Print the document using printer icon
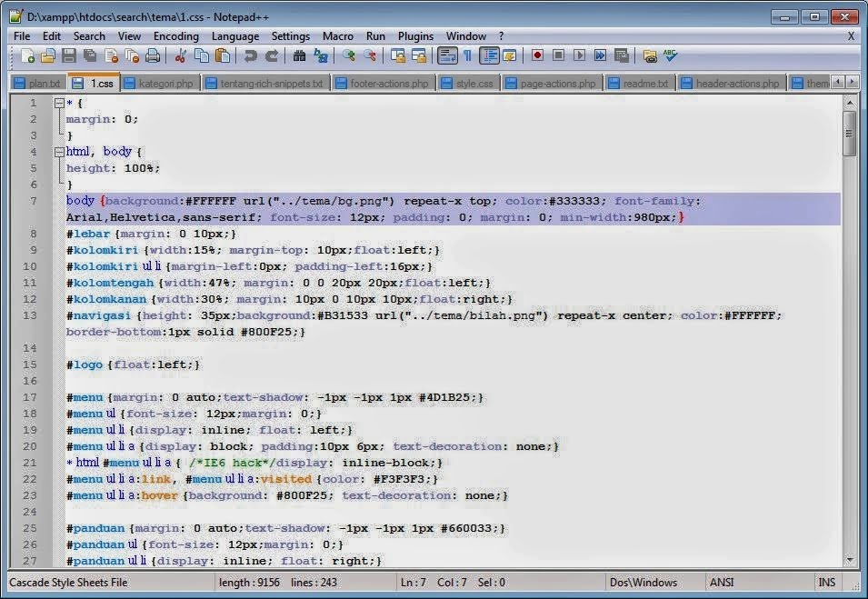Image resolution: width=868 pixels, height=599 pixels. tap(153, 55)
